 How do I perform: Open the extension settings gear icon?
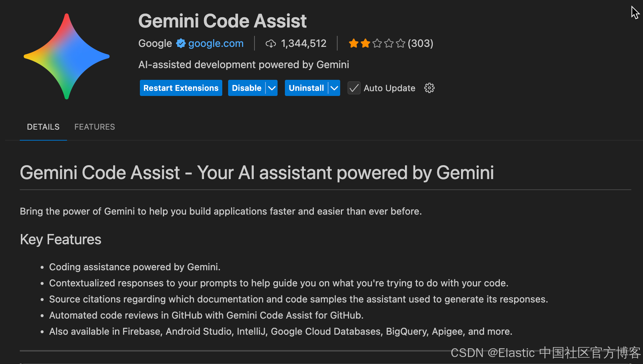click(429, 88)
